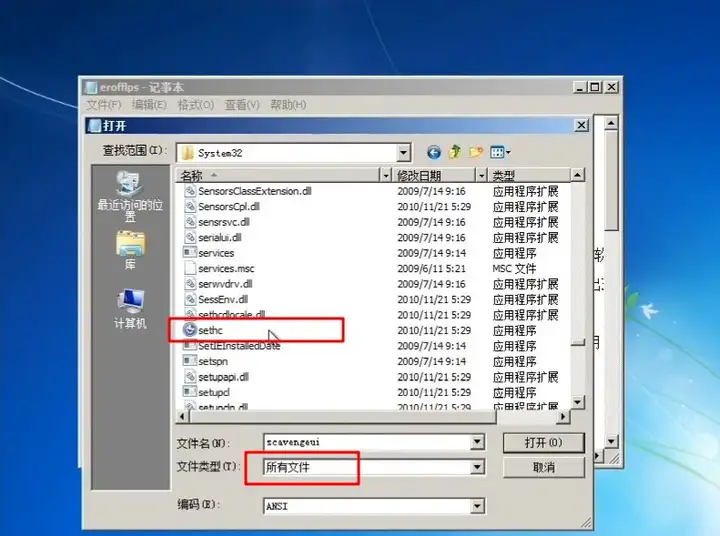Create a new folder icon
The width and height of the screenshot is (720, 536).
coord(476,152)
